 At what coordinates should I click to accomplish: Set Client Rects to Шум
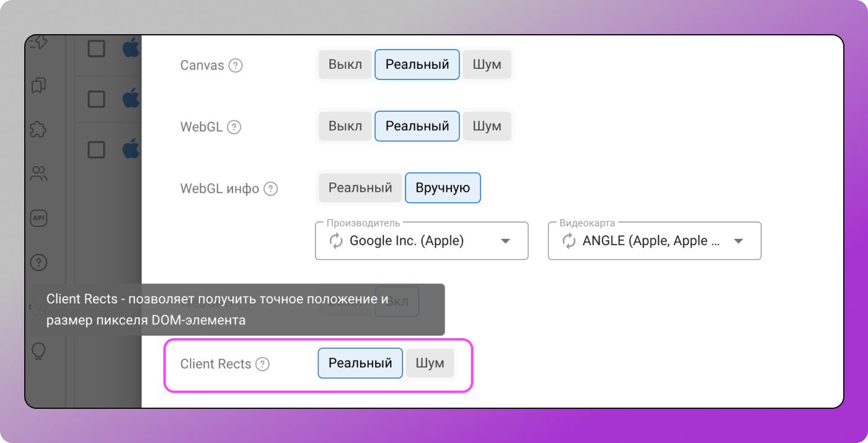(x=430, y=363)
